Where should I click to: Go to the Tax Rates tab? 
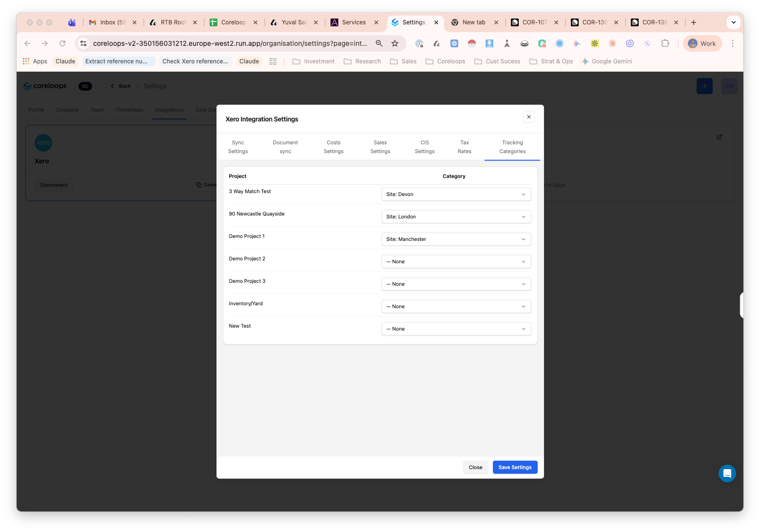465,147
